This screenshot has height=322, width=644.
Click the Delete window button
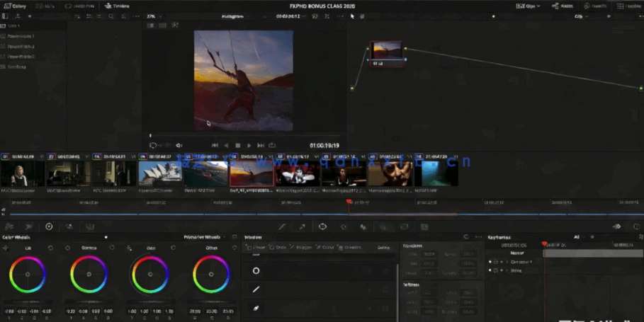(383, 248)
